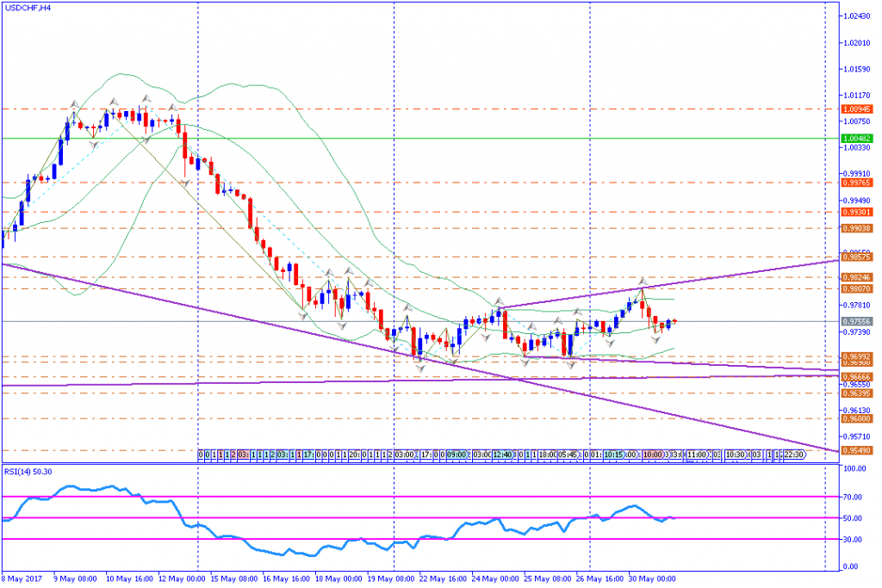Click the 0.99765 orange price label
This screenshot has height=588, width=882.
click(x=855, y=183)
